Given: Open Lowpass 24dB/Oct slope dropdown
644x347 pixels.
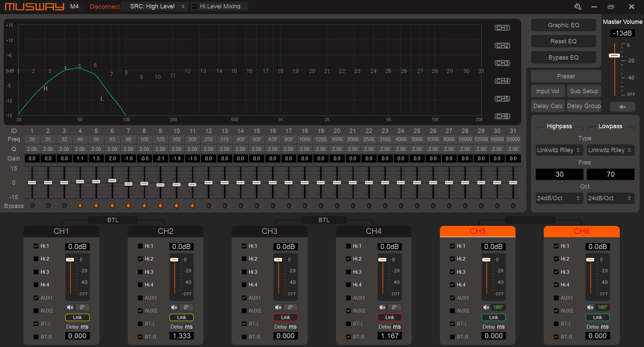Looking at the screenshot, I should click(610, 198).
